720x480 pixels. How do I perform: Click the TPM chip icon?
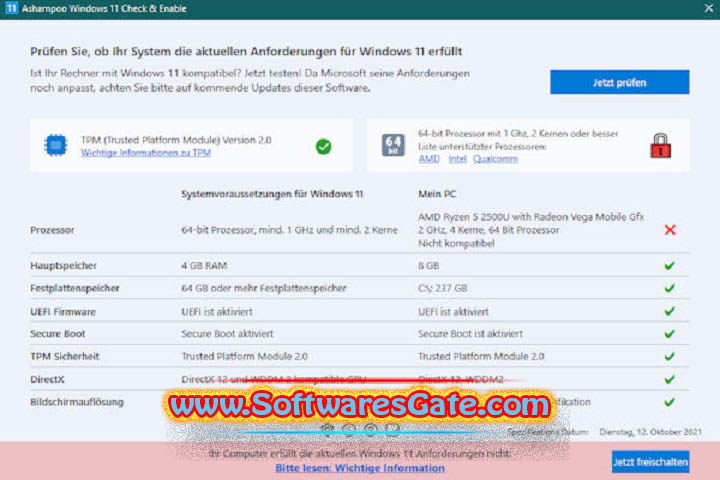coord(56,145)
